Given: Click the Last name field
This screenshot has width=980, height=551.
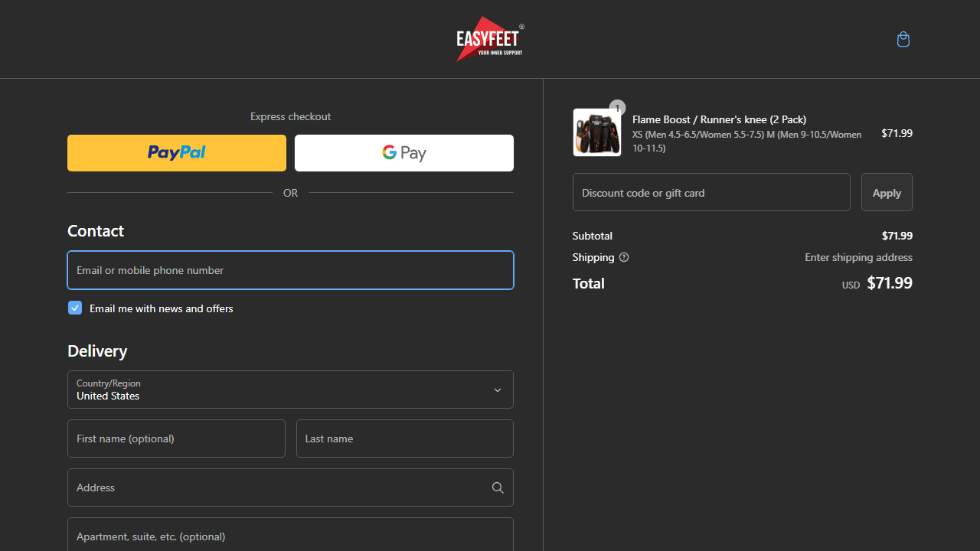Looking at the screenshot, I should click(405, 439).
